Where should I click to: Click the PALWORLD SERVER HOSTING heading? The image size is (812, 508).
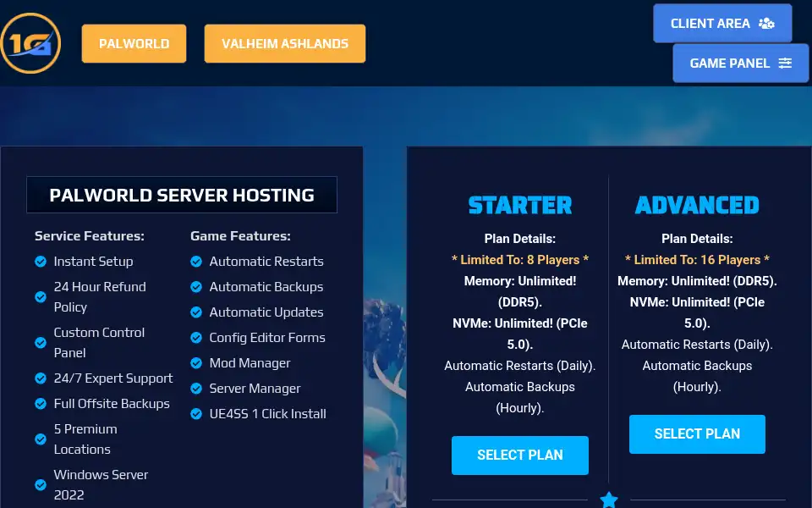coord(182,195)
